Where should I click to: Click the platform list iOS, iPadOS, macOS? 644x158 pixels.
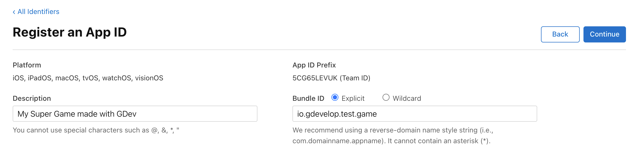tap(88, 78)
